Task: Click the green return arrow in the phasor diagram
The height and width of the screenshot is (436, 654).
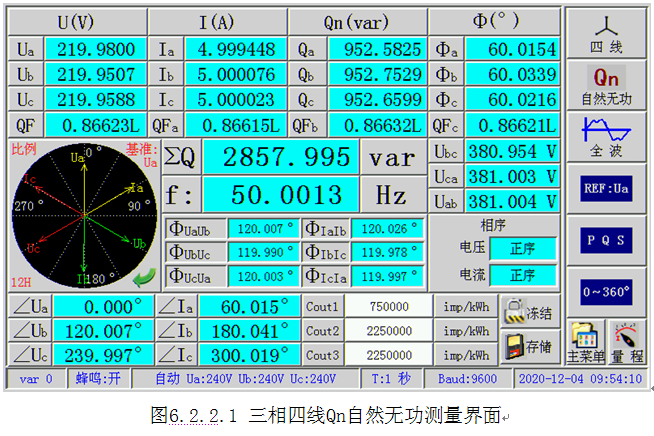Action: tap(144, 277)
